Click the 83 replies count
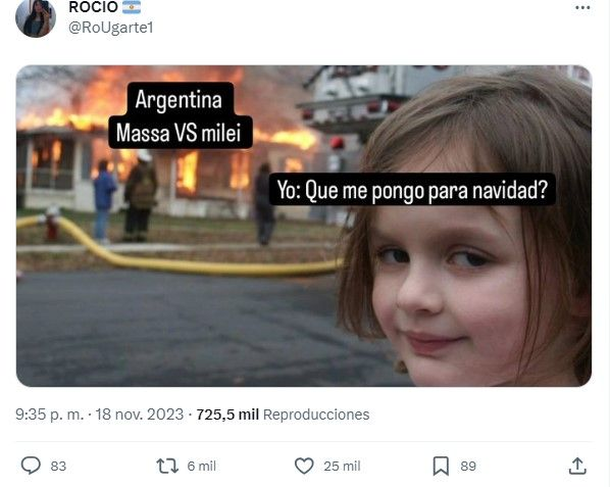The image size is (610, 487). pos(58,466)
